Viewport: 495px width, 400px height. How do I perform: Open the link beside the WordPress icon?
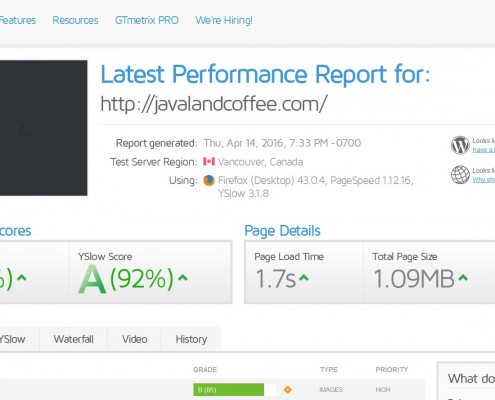[x=483, y=150]
